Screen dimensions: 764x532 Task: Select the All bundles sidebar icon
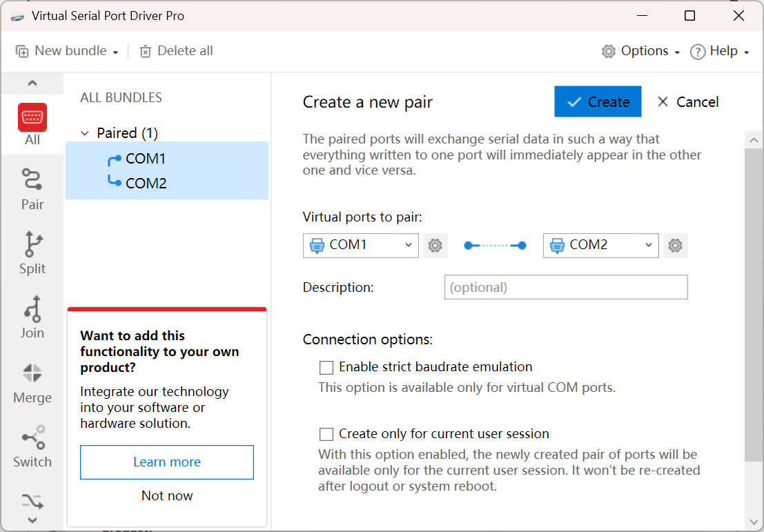click(x=32, y=118)
